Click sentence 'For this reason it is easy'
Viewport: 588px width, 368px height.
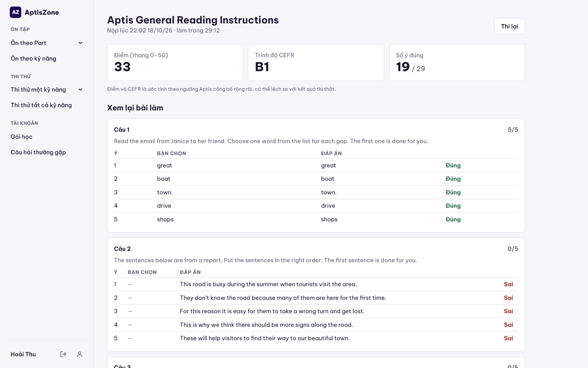[x=272, y=311]
